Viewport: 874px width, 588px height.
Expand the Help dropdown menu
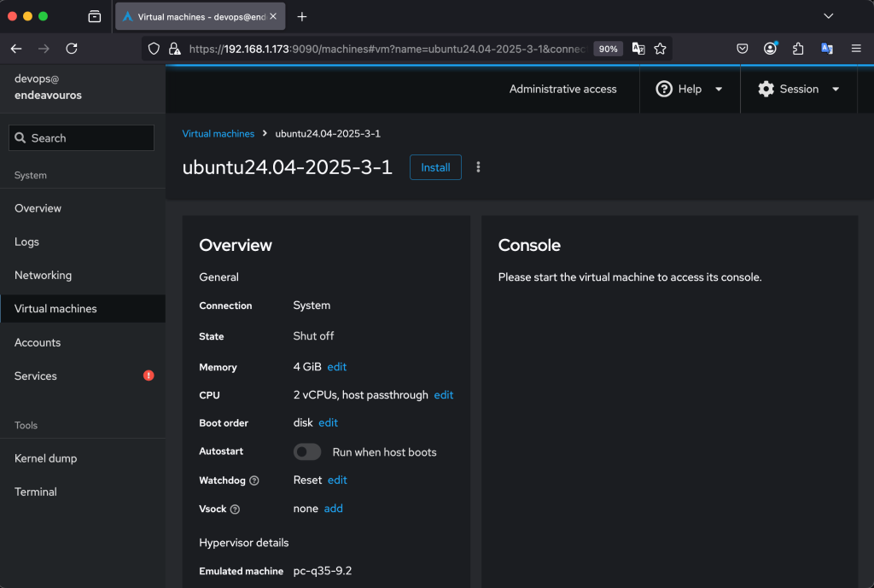[x=690, y=89]
